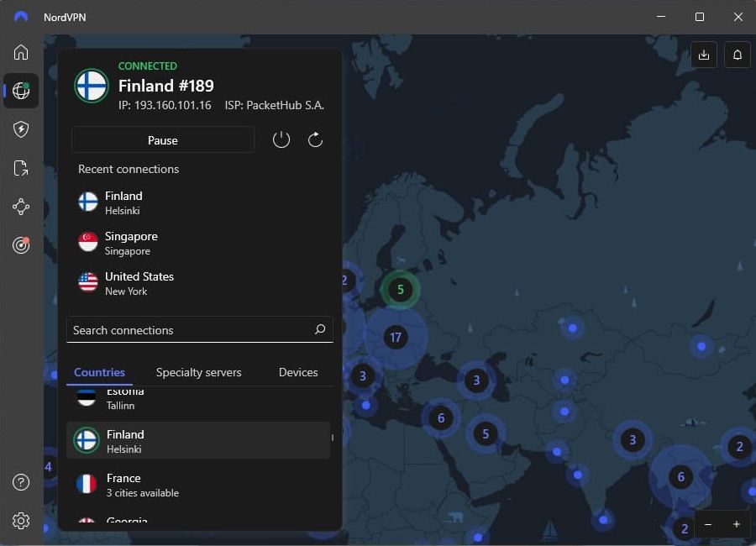Select Estonia Tallinn in country list
Screen dimensions: 756x546
[198, 400]
